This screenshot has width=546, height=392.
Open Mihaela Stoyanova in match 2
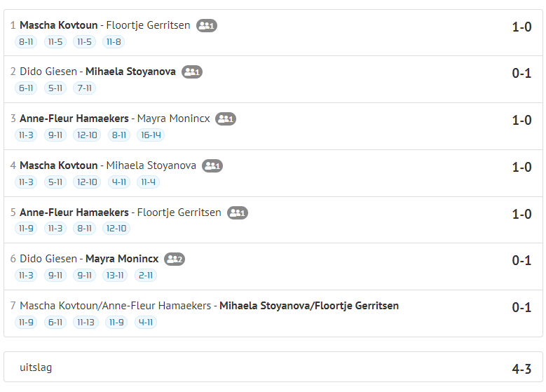(x=130, y=72)
